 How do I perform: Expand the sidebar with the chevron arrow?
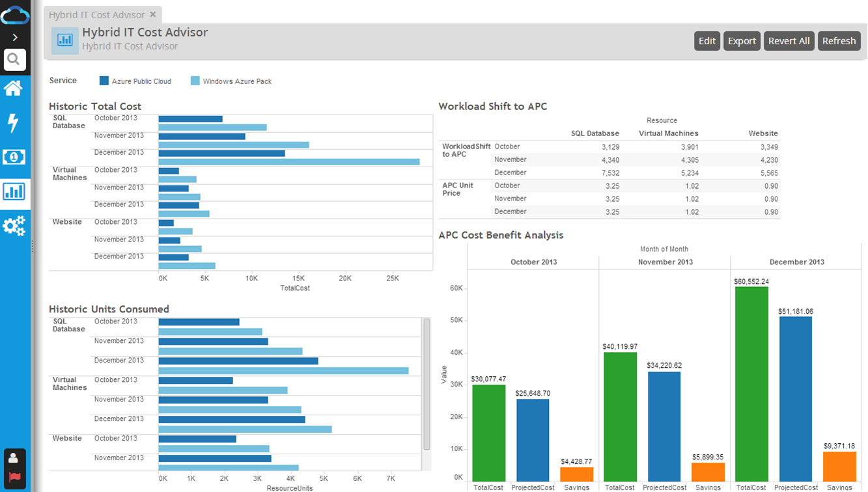[x=15, y=38]
